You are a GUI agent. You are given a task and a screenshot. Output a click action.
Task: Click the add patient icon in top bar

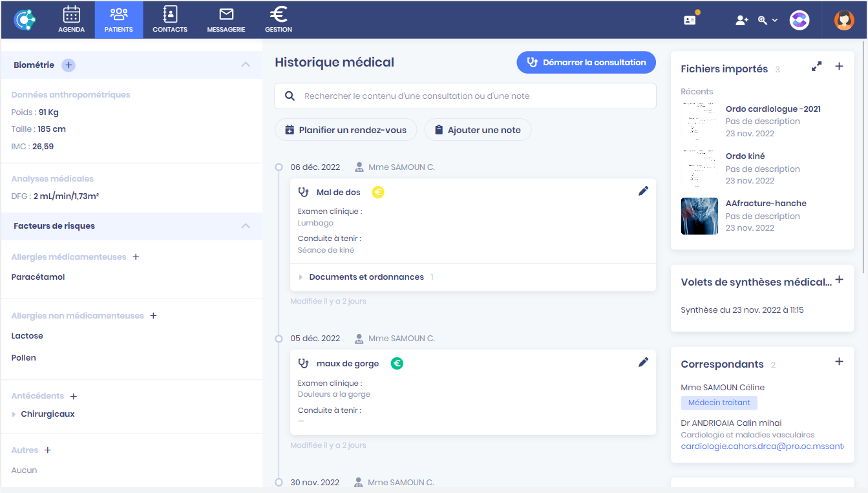741,20
